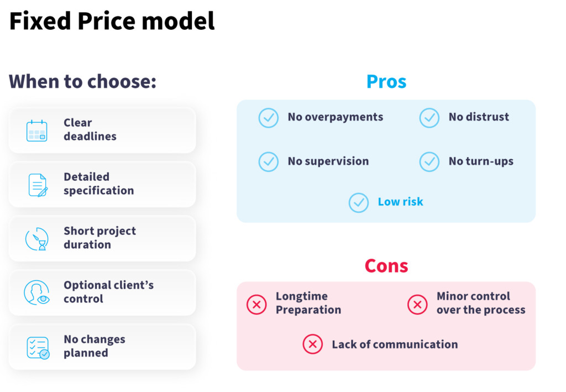This screenshot has width=566, height=392.
Task: Toggle the checkmark beside No overpayments
Action: (x=269, y=118)
